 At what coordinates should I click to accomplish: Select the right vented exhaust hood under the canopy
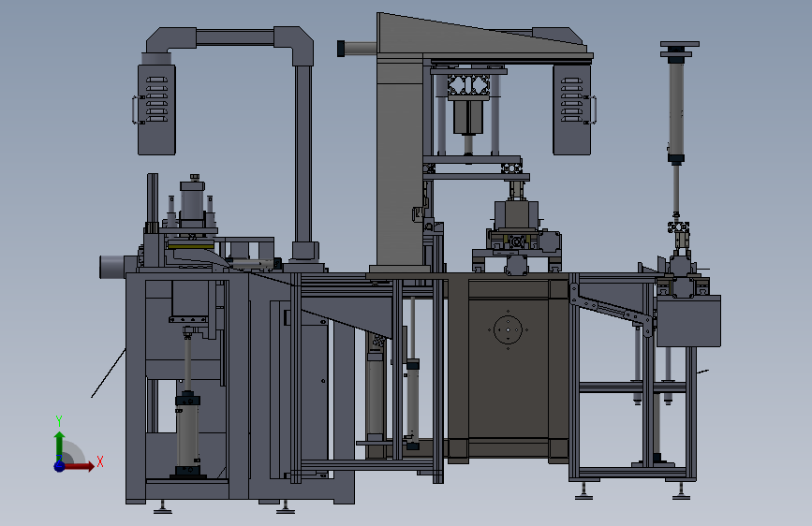pos(571,110)
